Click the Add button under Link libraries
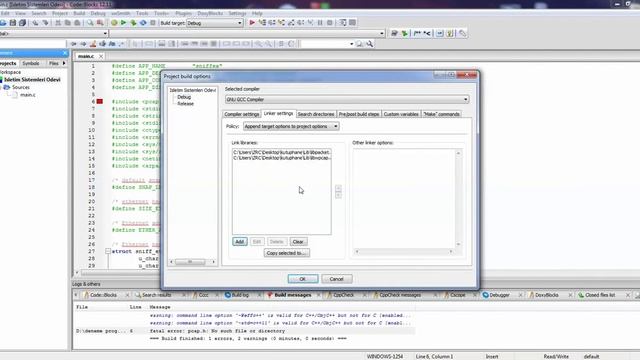The width and height of the screenshot is (640, 360). click(x=240, y=242)
